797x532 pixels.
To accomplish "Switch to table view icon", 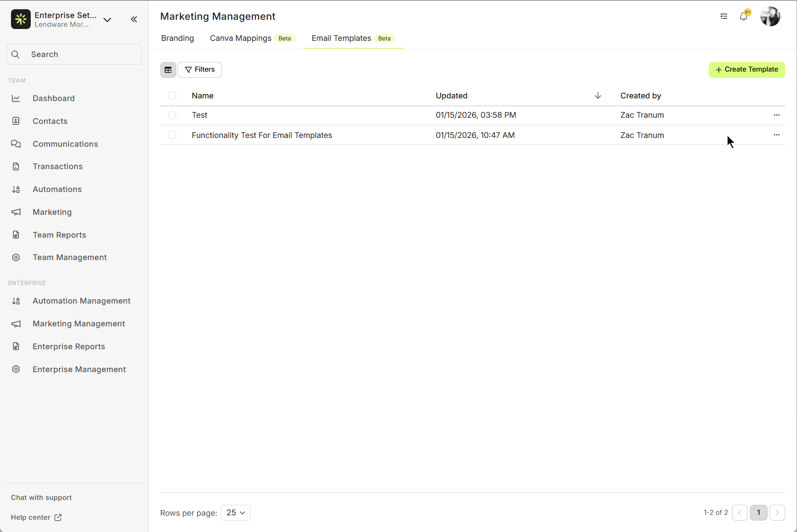I will click(x=168, y=70).
